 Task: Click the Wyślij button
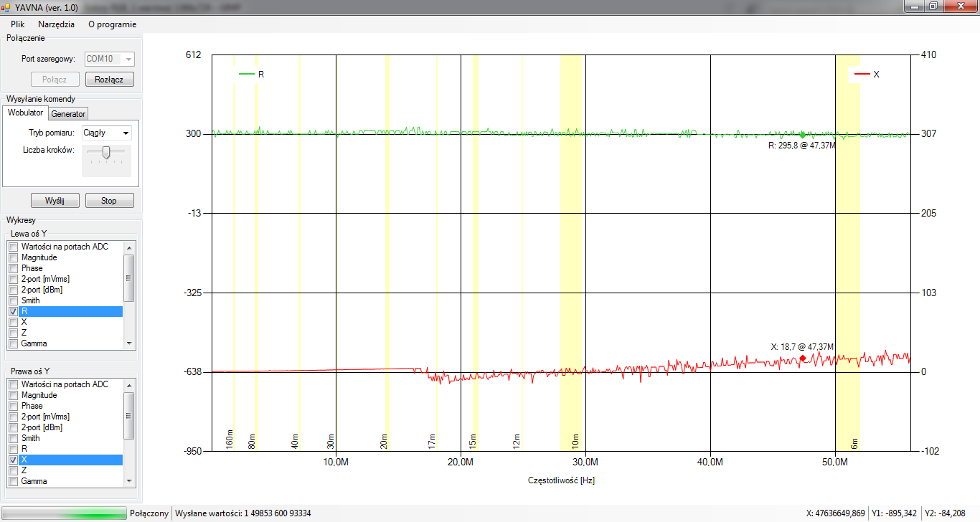(55, 201)
